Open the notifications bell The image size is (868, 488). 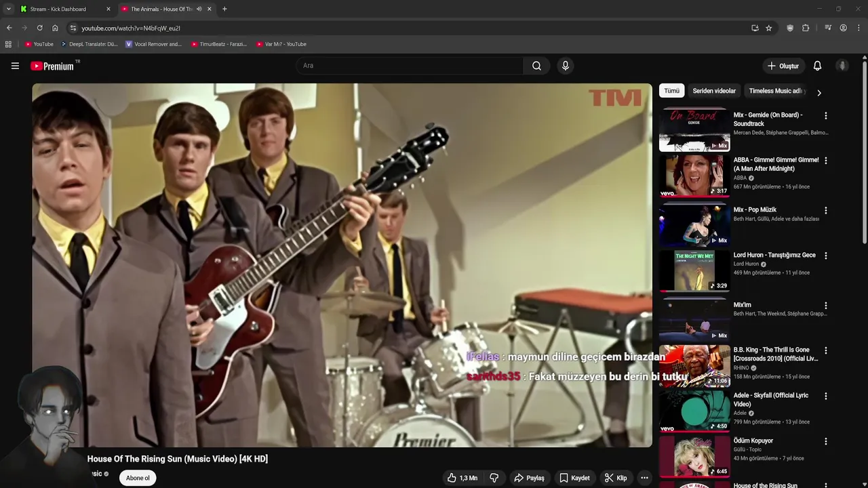(x=817, y=66)
